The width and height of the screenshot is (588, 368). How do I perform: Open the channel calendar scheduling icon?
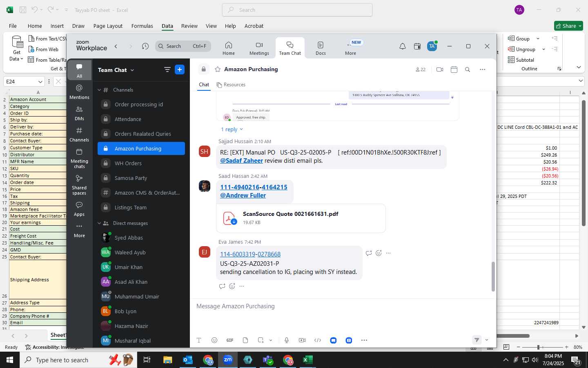pos(454,70)
